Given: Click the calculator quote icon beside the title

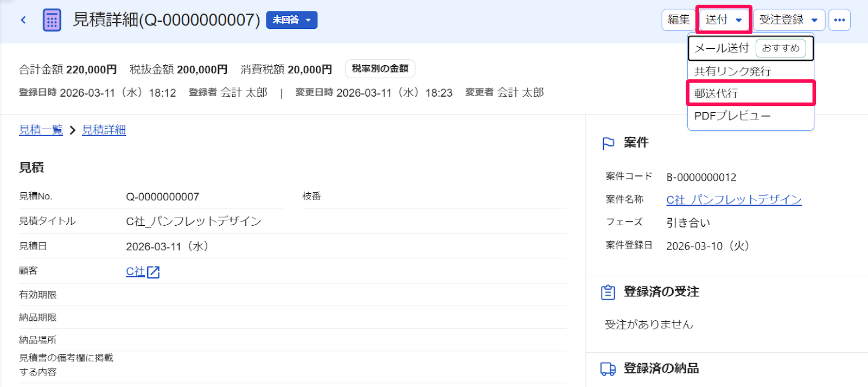Looking at the screenshot, I should (52, 20).
